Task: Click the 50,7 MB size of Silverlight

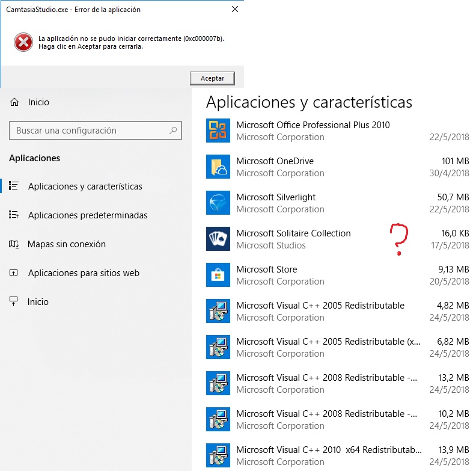Action: pyautogui.click(x=453, y=197)
